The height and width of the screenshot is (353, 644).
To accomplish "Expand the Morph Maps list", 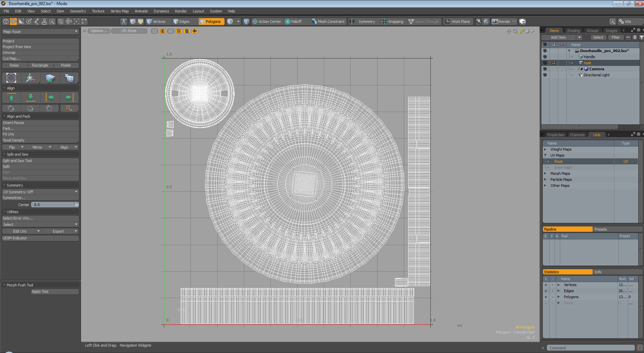I will pos(545,173).
